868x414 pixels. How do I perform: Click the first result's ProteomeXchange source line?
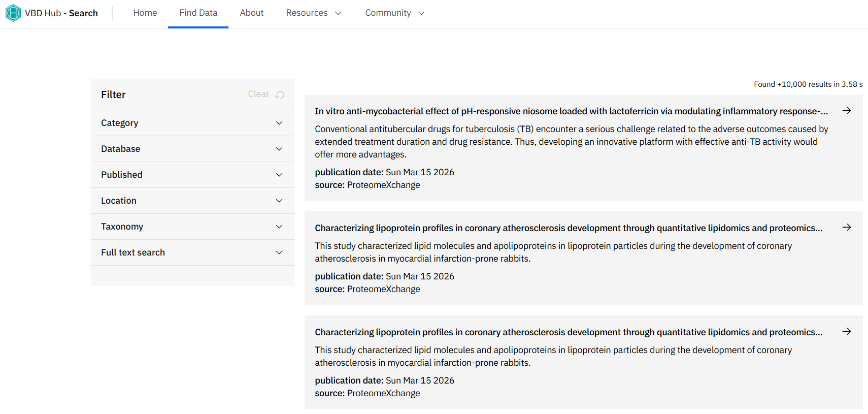pos(368,185)
